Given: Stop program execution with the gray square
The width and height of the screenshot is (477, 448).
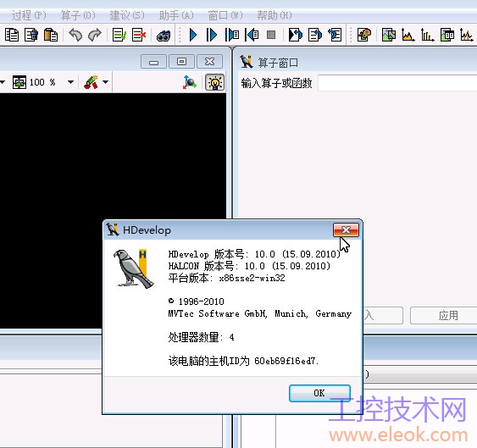Looking at the screenshot, I should pos(271,35).
